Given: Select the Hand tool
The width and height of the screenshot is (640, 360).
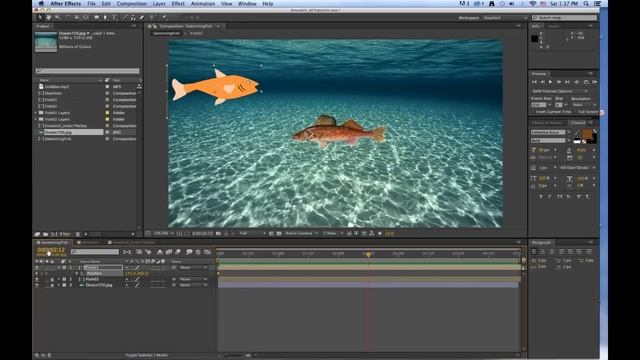Looking at the screenshot, I should click(49, 18).
